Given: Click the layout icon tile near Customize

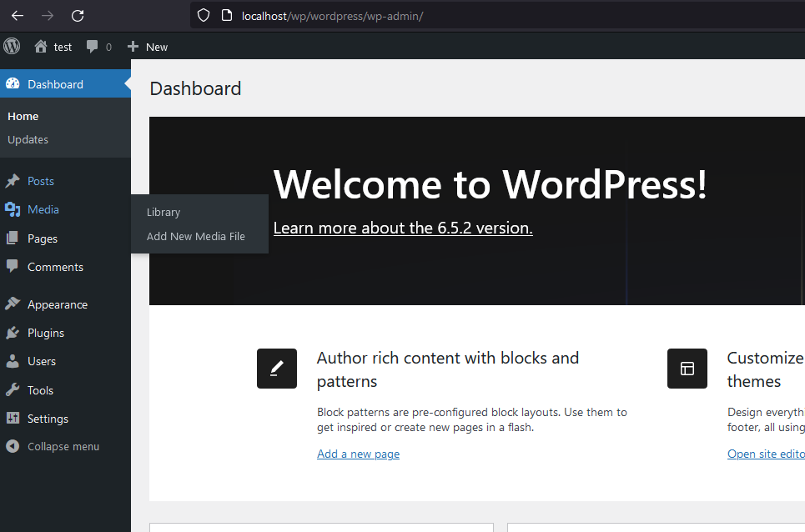Looking at the screenshot, I should (x=687, y=369).
